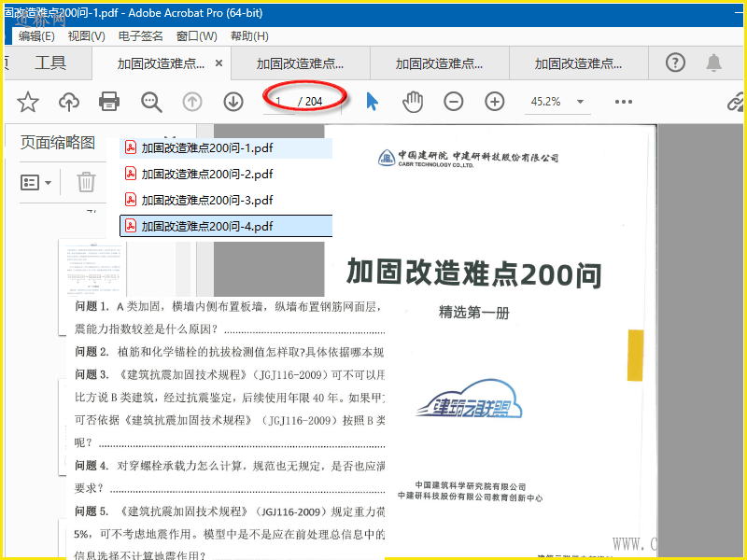Go to the previous page with the up arrow
Viewport: 747px width, 560px height.
(x=192, y=102)
